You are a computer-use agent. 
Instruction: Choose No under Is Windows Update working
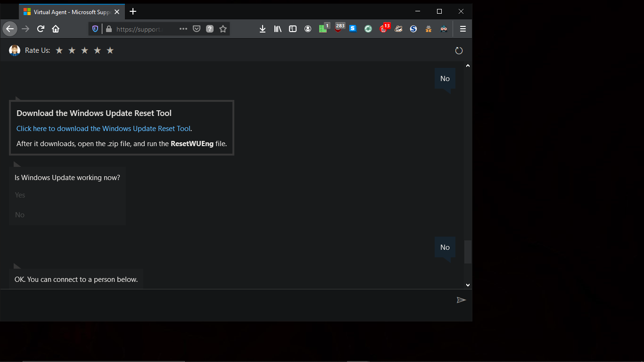pos(19,215)
